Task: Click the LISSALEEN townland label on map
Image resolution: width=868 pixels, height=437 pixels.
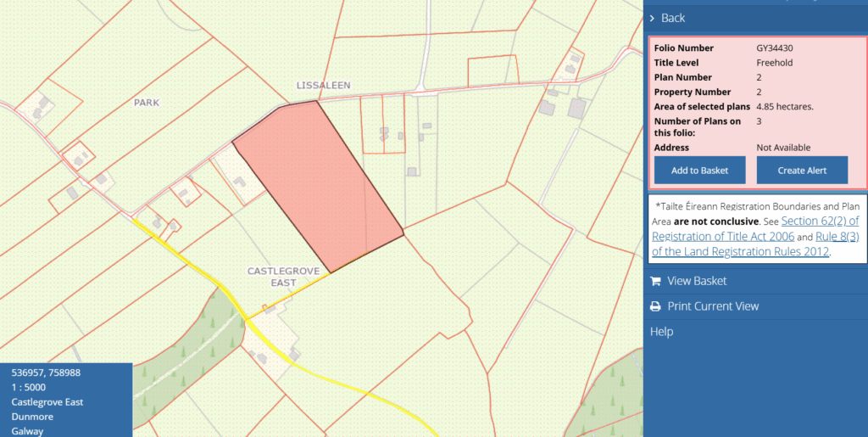Action: tap(323, 85)
